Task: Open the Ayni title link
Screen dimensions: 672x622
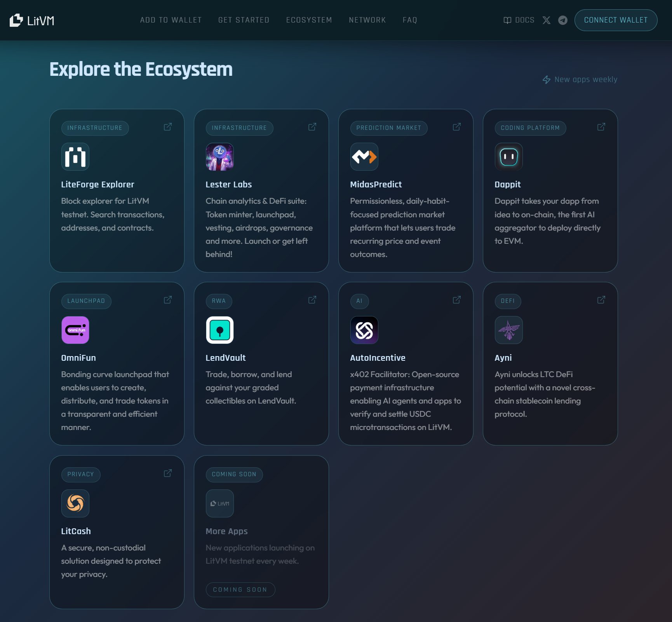Action: [503, 358]
